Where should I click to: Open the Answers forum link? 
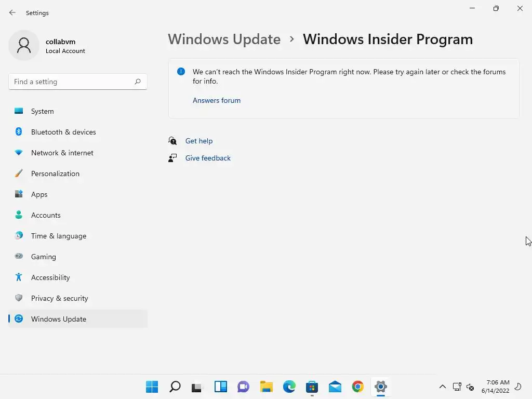217,100
